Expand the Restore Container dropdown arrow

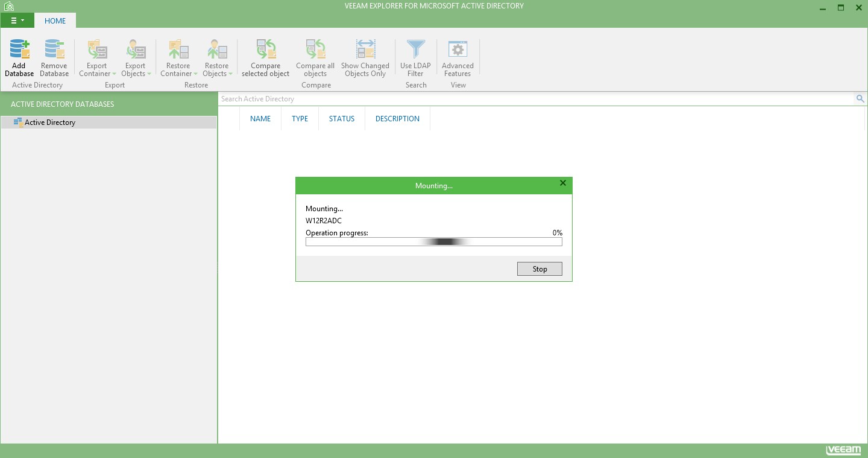(x=195, y=74)
